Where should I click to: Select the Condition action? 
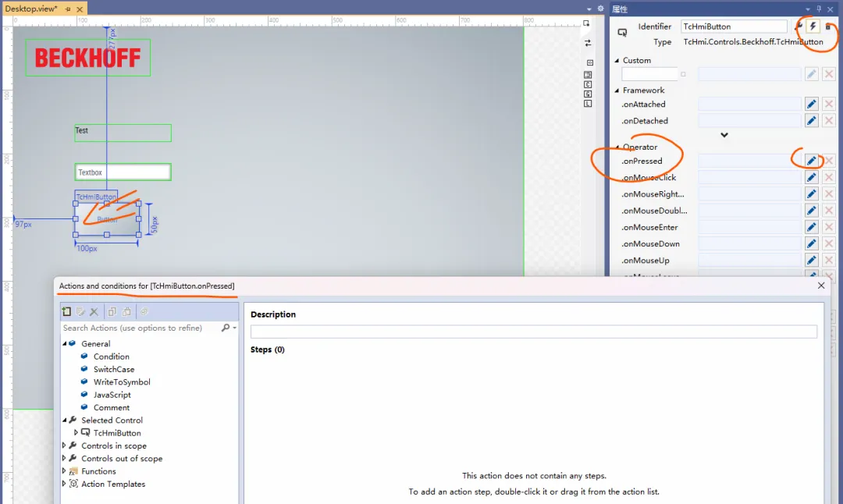coord(112,357)
